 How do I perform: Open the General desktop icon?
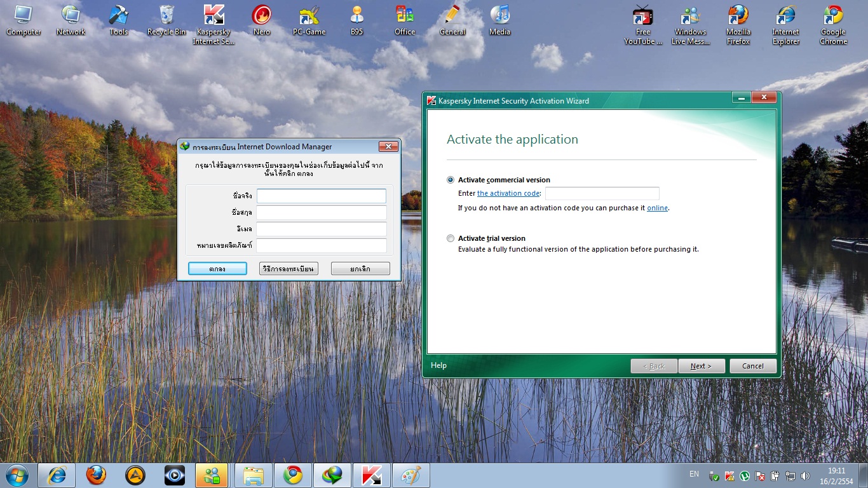tap(452, 20)
